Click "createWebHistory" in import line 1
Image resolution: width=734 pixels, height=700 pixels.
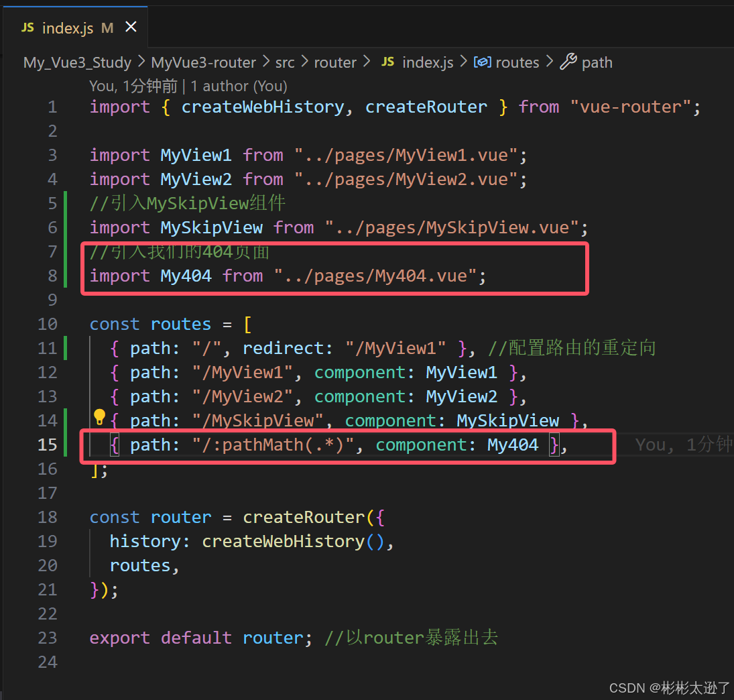coord(263,107)
